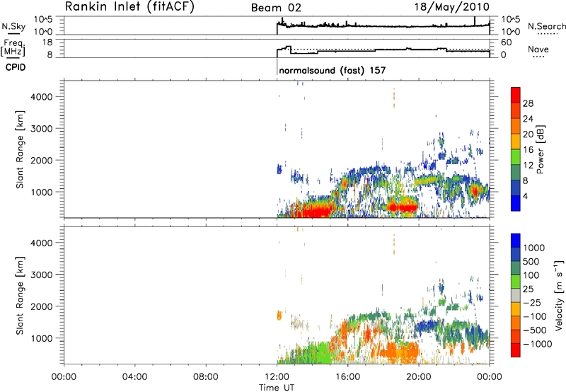The width and height of the screenshot is (566, 392).
Task: Click the 'Time UT' axis title
Action: pos(277,388)
